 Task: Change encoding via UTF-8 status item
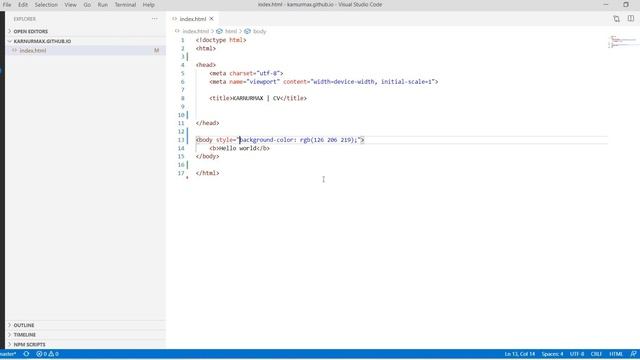[x=577, y=354]
